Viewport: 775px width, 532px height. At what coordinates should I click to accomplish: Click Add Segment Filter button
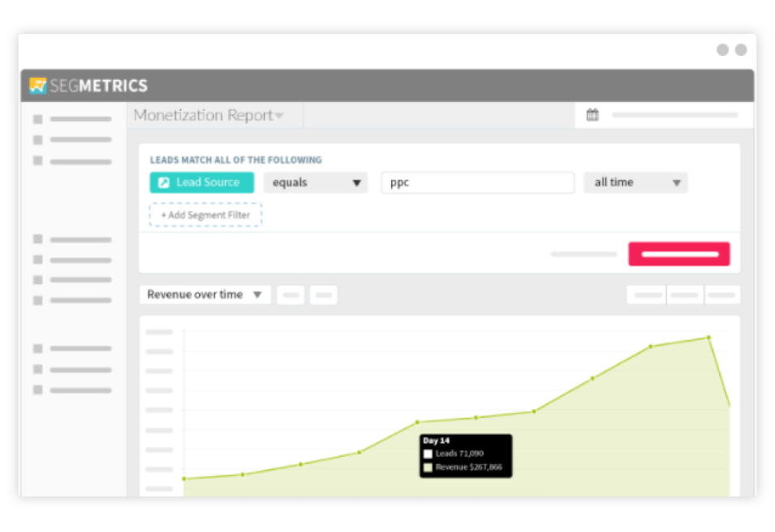[x=206, y=215]
